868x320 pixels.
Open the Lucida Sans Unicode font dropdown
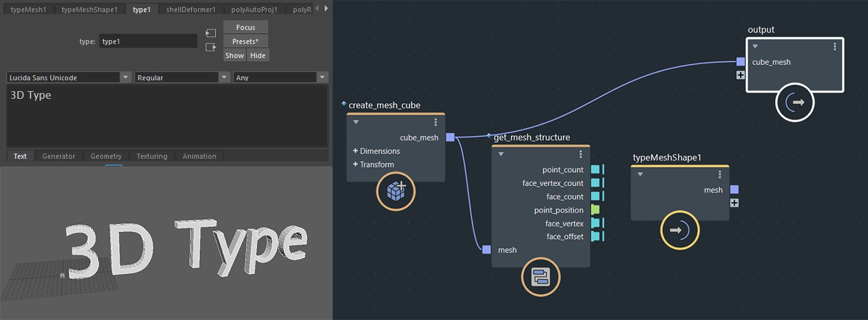(x=69, y=77)
